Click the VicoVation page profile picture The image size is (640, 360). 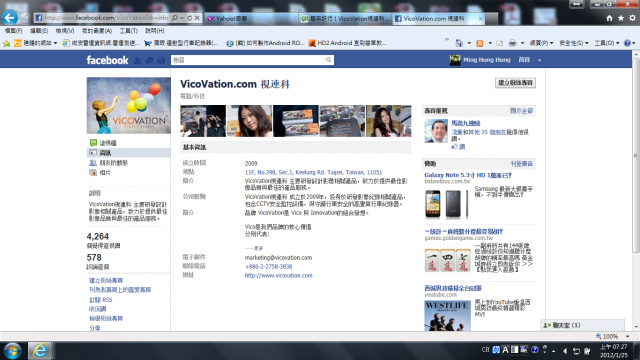(x=129, y=106)
